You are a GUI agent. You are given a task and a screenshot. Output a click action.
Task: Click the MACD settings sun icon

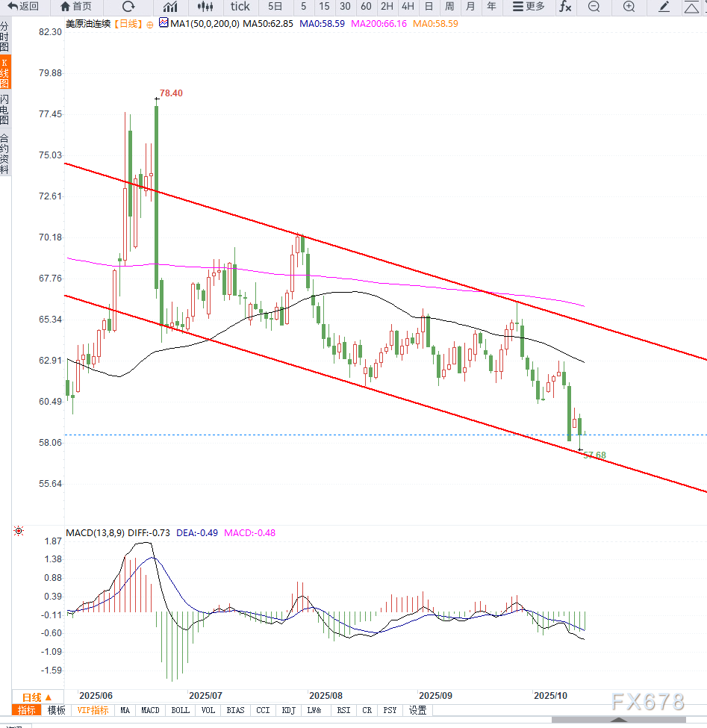click(19, 532)
